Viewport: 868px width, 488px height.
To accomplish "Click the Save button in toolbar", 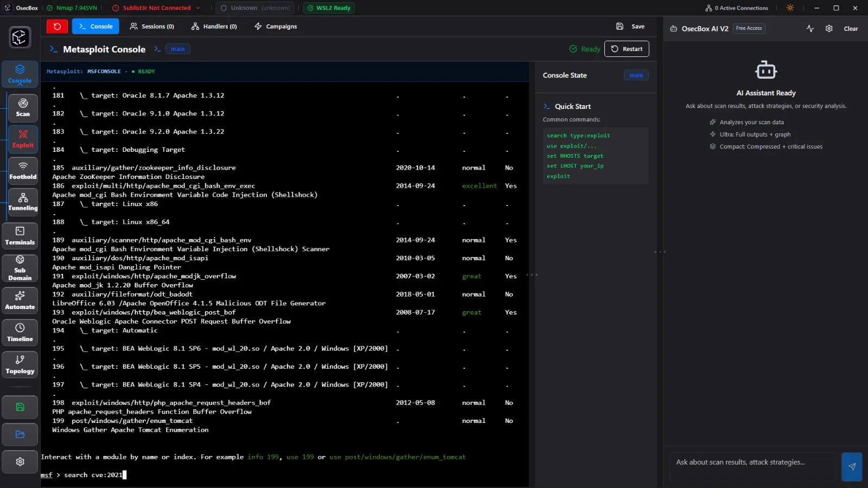I will pyautogui.click(x=630, y=26).
